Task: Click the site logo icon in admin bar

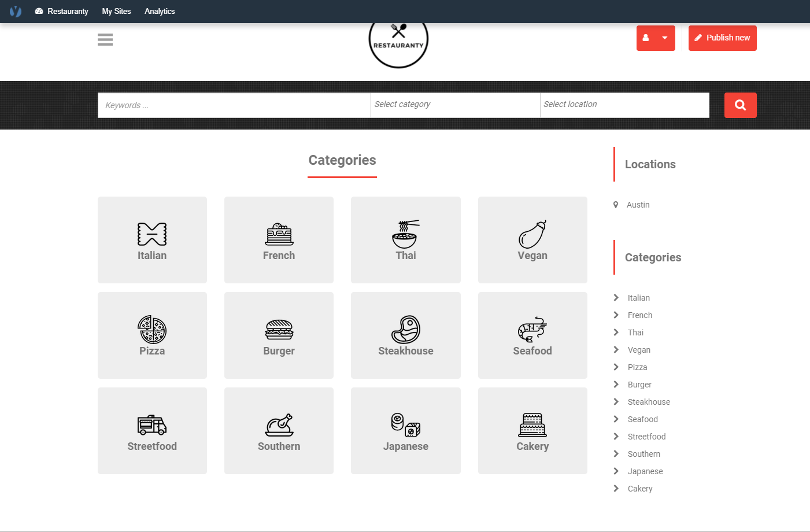Action: [x=16, y=11]
